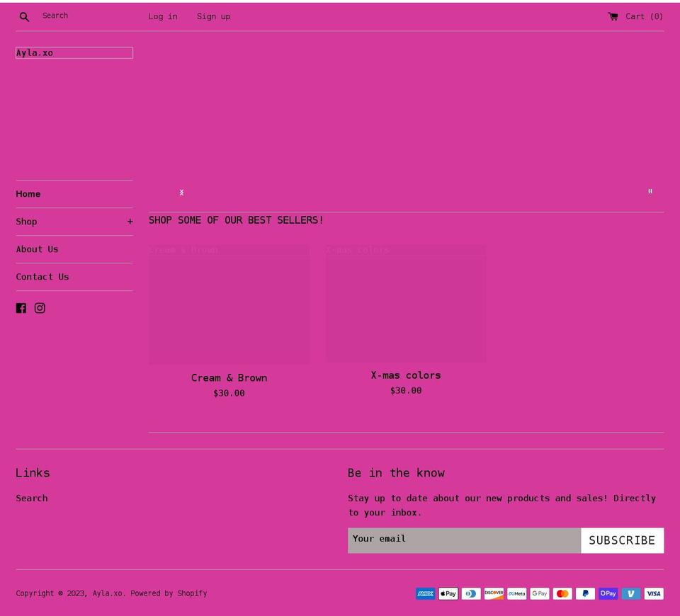Click the Ayla.xo store logo

pyautogui.click(x=74, y=53)
